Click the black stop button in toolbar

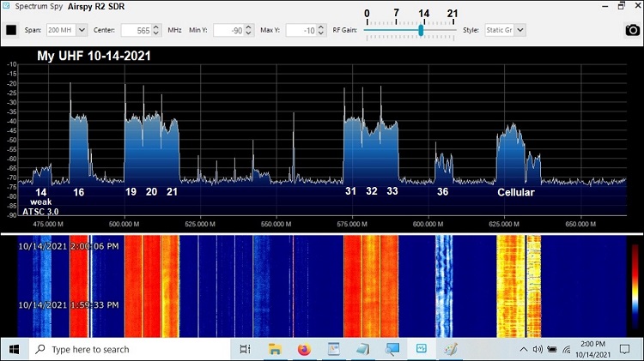[x=11, y=30]
